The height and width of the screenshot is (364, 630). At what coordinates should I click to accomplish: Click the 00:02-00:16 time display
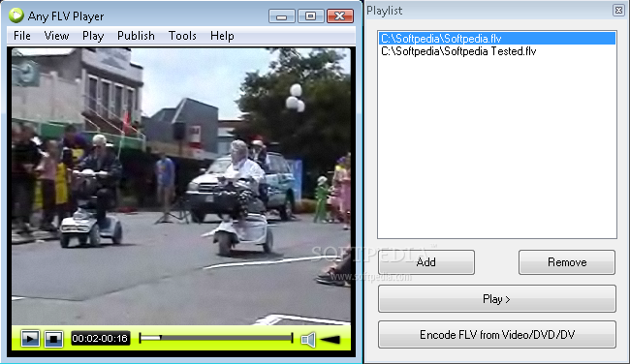point(100,338)
